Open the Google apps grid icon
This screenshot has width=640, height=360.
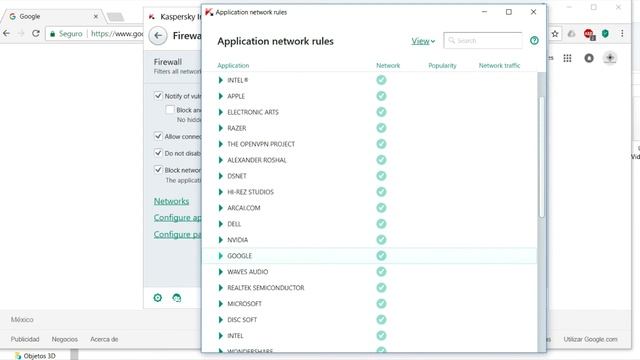[567, 58]
